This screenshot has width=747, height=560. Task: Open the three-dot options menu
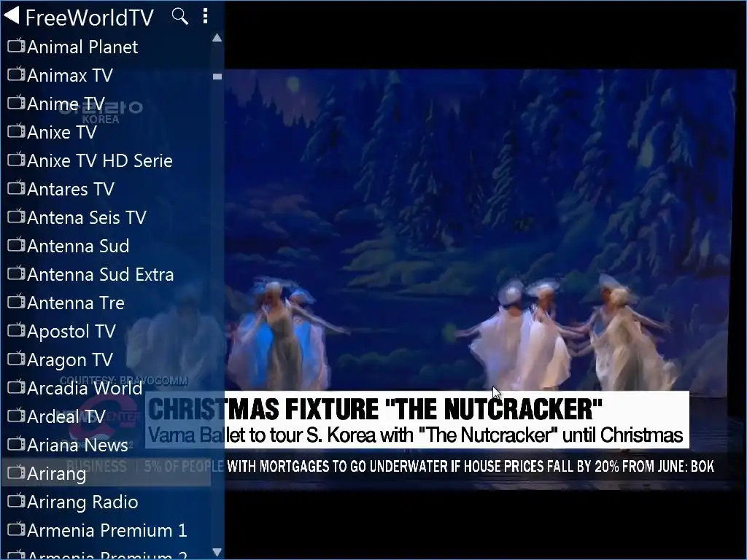click(x=205, y=16)
